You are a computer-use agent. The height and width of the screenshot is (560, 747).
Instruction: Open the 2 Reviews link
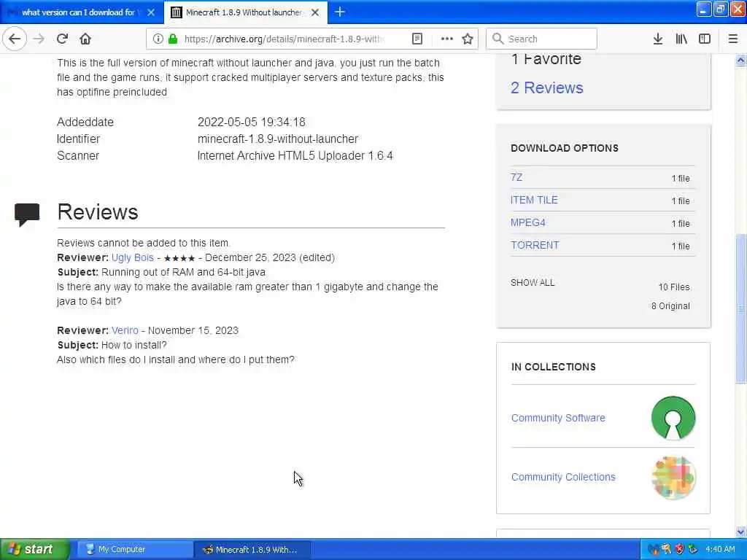[x=547, y=87]
